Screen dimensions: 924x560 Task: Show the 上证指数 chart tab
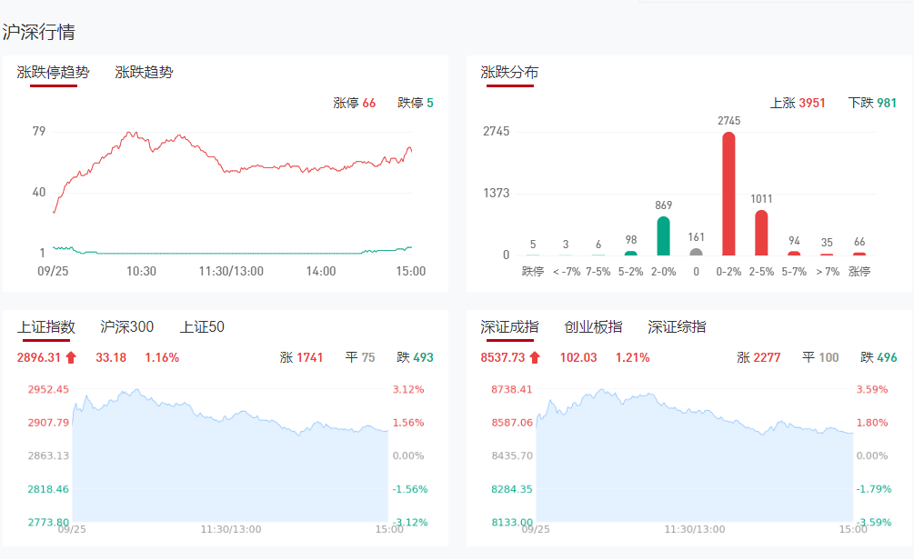[x=45, y=327]
